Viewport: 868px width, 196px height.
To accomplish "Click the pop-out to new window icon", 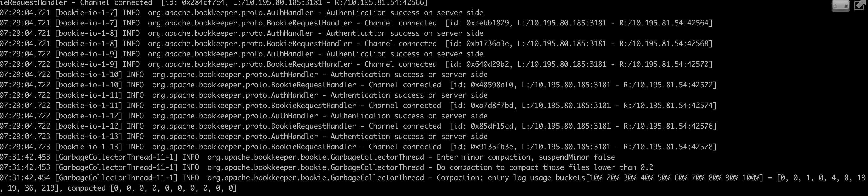I will click(x=860, y=5).
